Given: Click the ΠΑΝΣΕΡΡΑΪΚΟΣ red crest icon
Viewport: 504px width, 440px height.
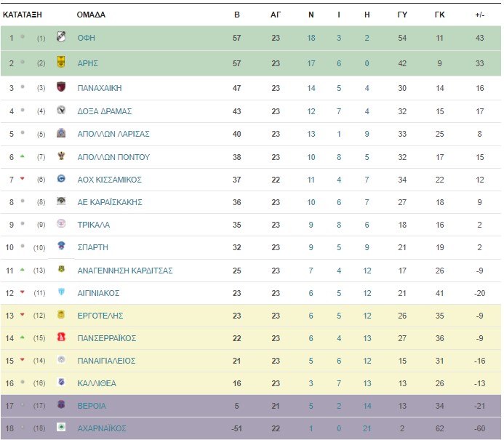Looking at the screenshot, I should pos(61,337).
